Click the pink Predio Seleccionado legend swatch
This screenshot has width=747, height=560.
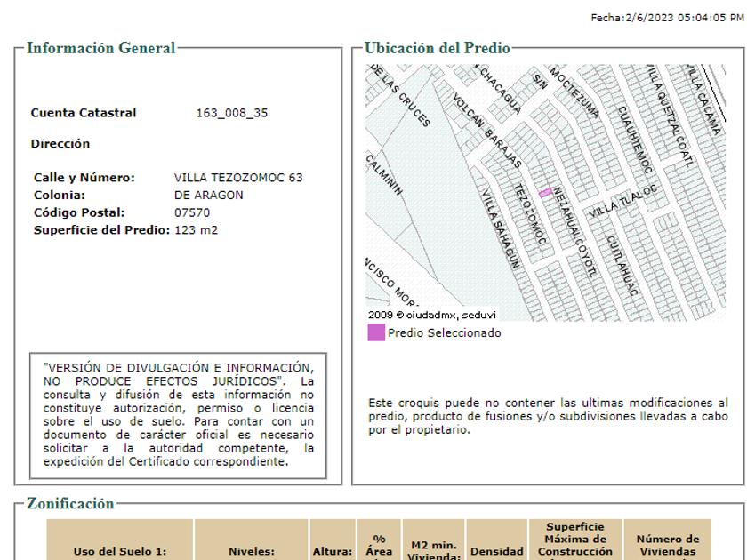tap(376, 333)
